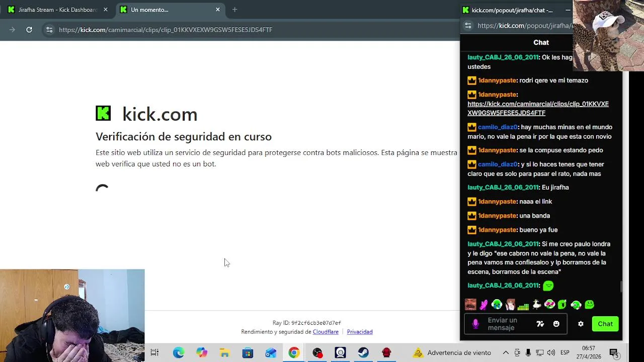Switch the ESP keyboard language indicator
The image size is (644, 362).
pos(565,352)
